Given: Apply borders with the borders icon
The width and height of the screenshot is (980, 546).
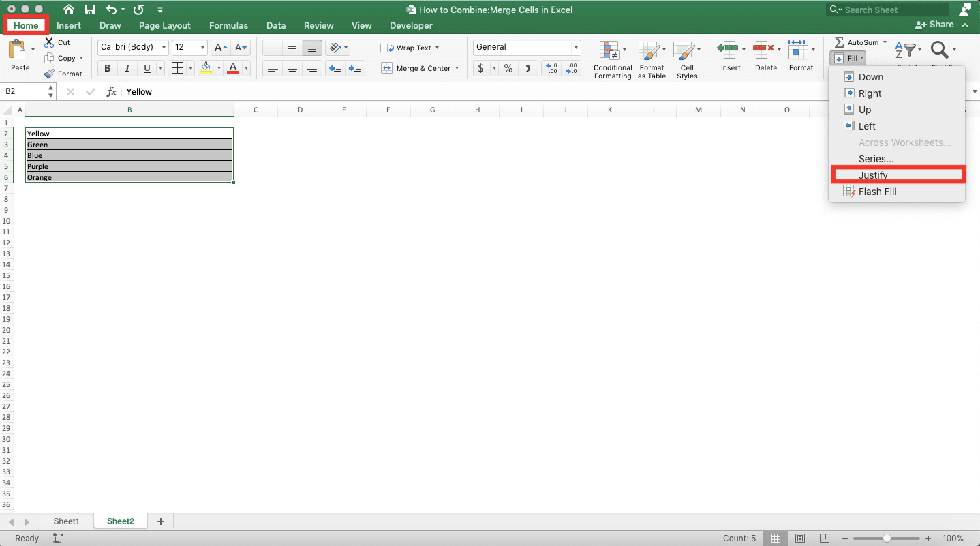Looking at the screenshot, I should (177, 68).
